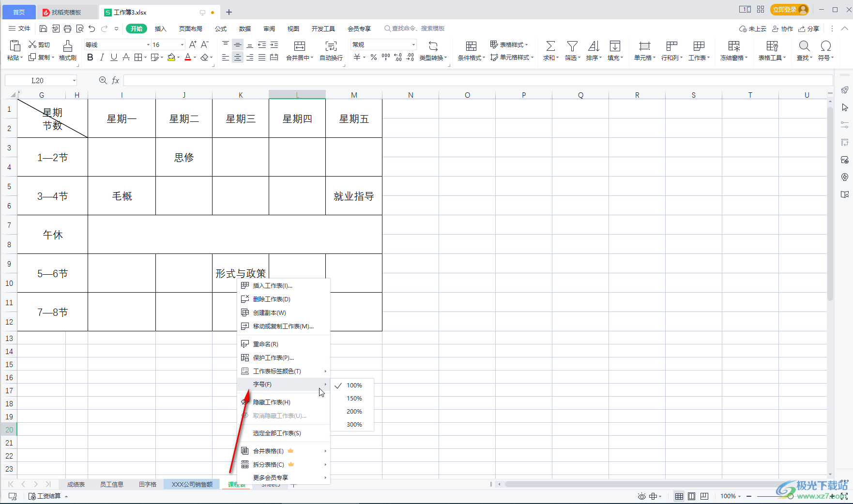Click the Paste clipboard icon

15,46
